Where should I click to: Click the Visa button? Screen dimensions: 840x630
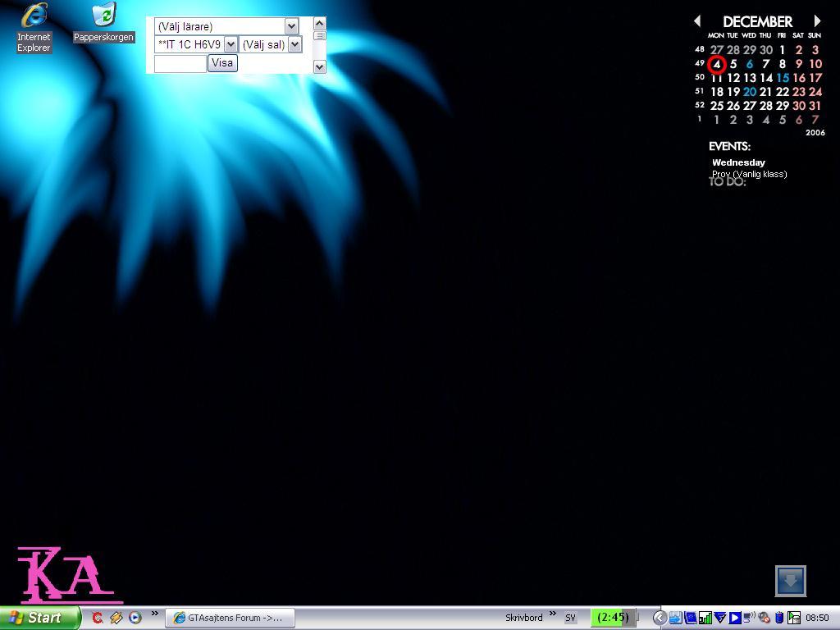[222, 63]
